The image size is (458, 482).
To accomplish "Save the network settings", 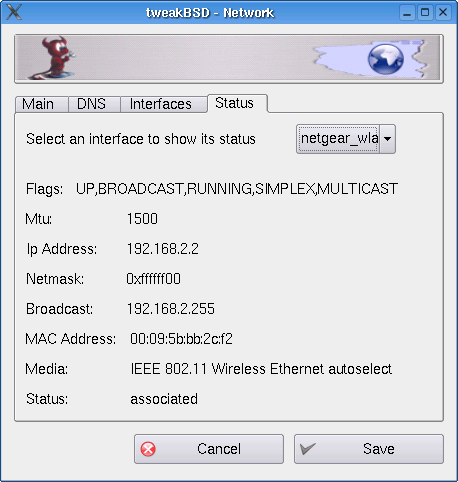I will pyautogui.click(x=369, y=449).
